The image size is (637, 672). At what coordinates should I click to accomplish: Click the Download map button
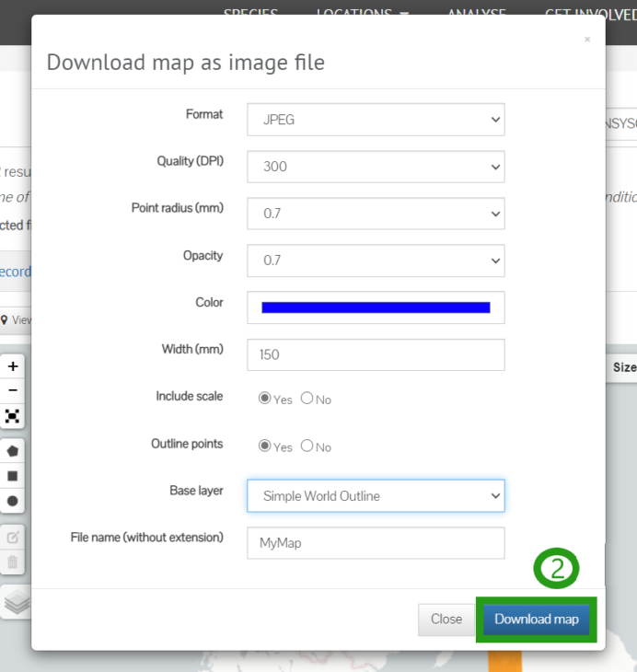(537, 620)
